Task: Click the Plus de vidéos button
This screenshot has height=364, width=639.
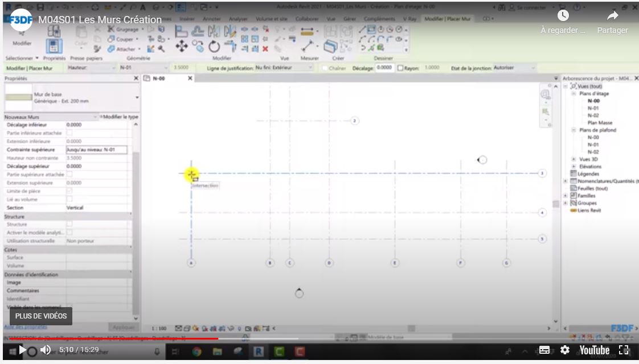Action: (41, 316)
